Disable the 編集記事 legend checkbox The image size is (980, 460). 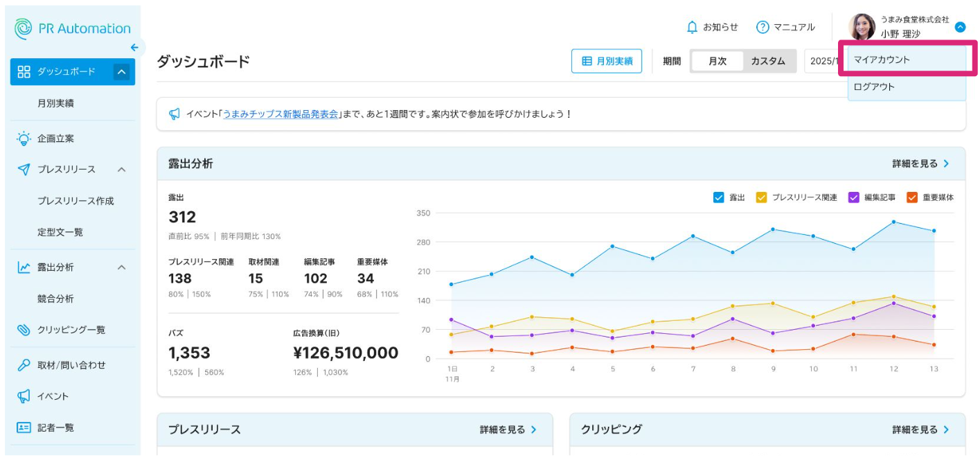(x=853, y=197)
